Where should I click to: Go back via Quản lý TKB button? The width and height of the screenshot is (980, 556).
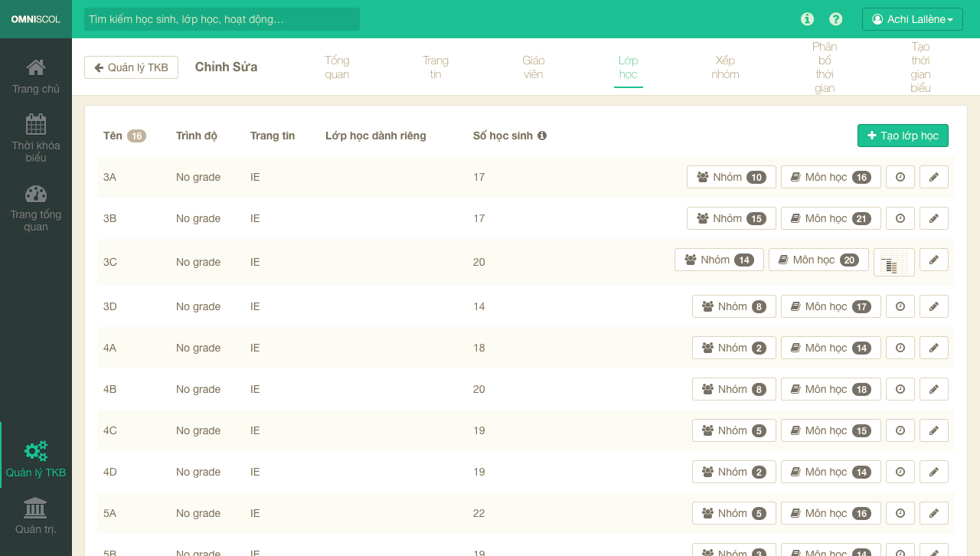pyautogui.click(x=131, y=67)
